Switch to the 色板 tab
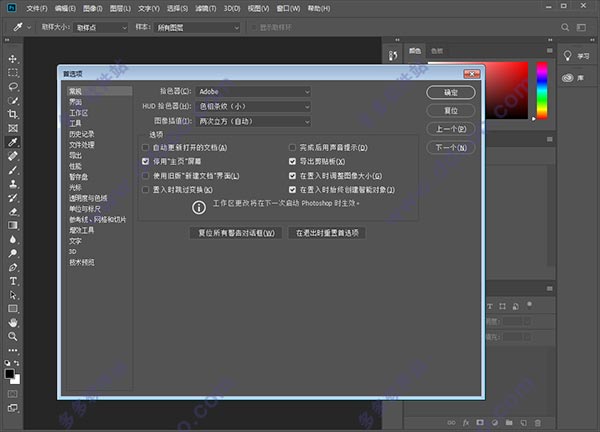 (x=437, y=51)
